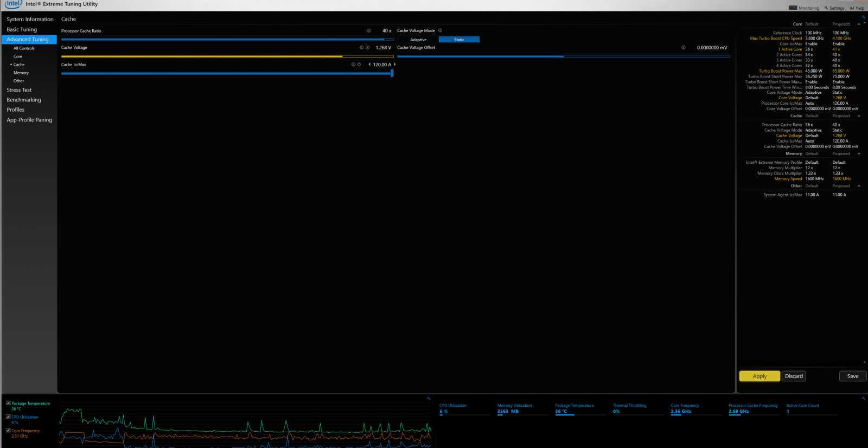Click Cache Voltage Mode info icon
The height and width of the screenshot is (448, 868).
440,30
